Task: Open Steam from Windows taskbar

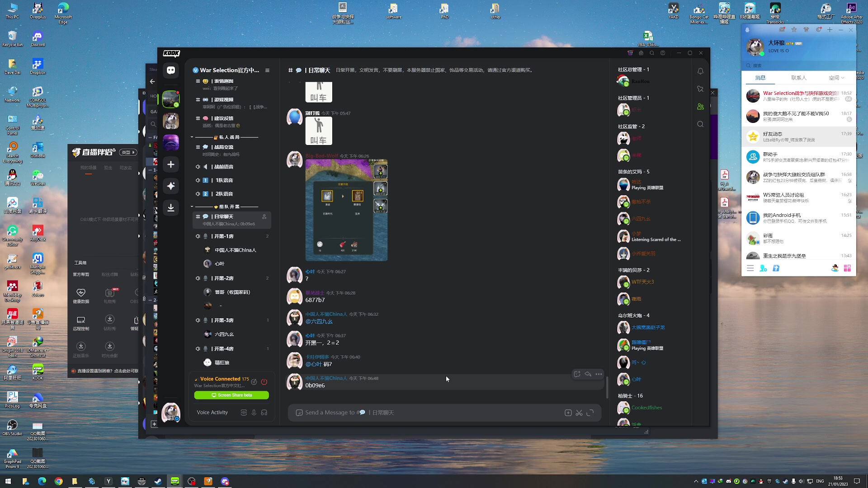Action: tap(158, 481)
